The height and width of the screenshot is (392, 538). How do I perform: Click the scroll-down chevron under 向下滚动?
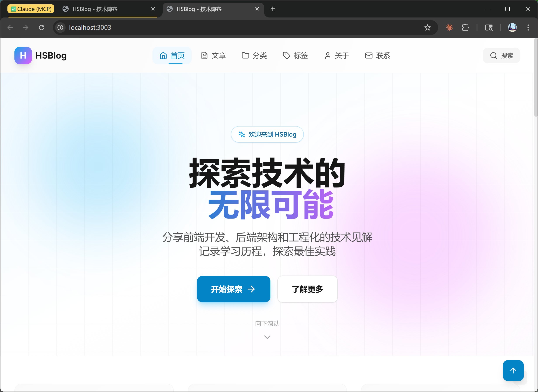coord(267,337)
